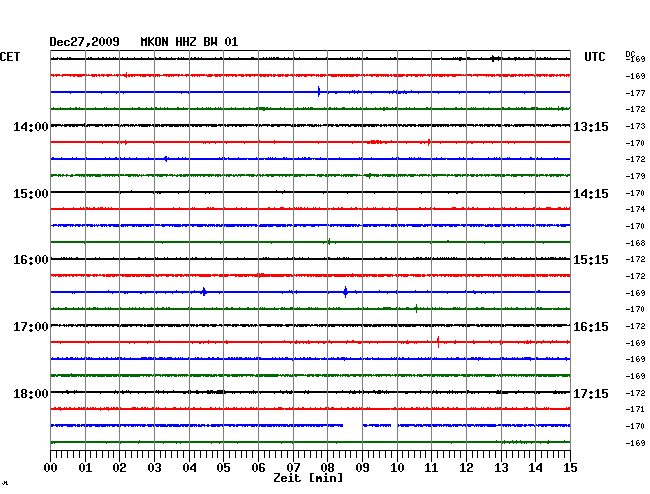Select the 14:00 CET time label
Screen dimensions: 650x494
click(31, 127)
